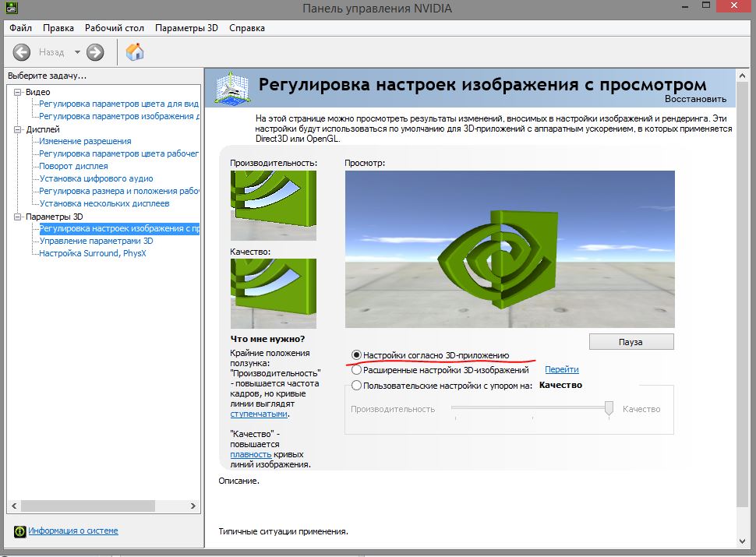Collapse the Дисплей tree node
The height and width of the screenshot is (557, 756).
tap(18, 129)
